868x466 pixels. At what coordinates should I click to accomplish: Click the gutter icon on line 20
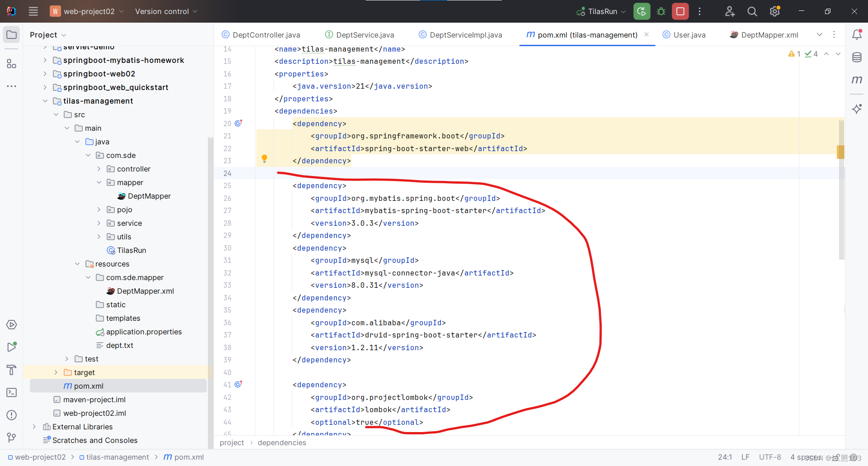[239, 123]
